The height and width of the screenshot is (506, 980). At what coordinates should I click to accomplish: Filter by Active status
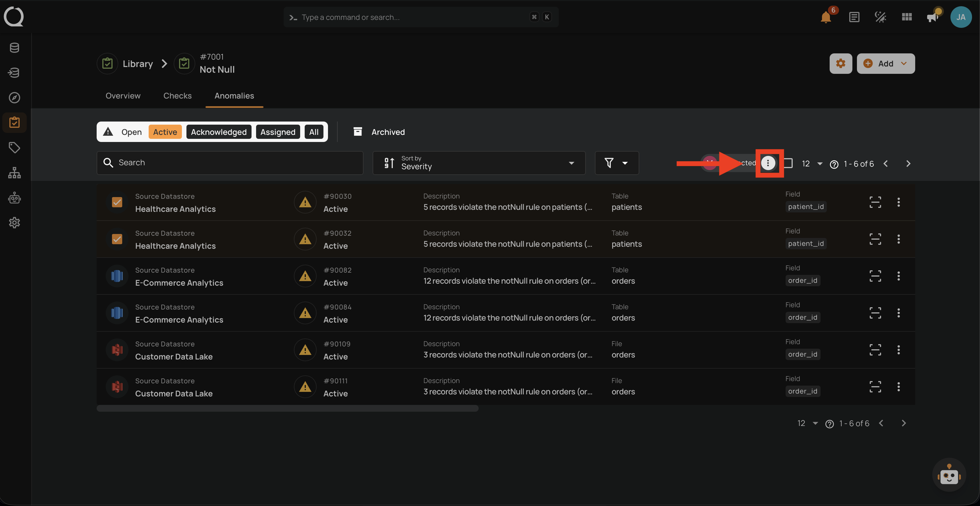(x=165, y=132)
